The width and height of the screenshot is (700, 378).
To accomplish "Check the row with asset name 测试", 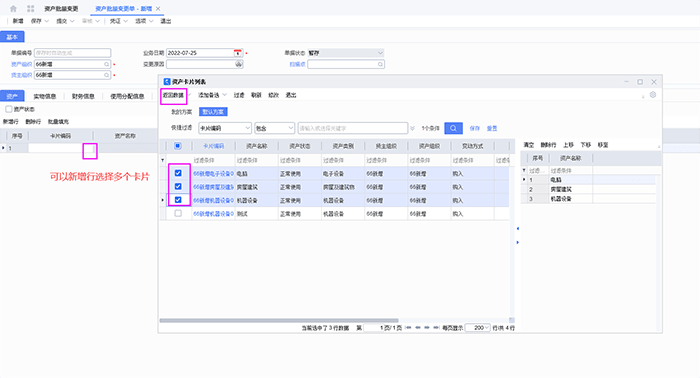I will (x=178, y=213).
